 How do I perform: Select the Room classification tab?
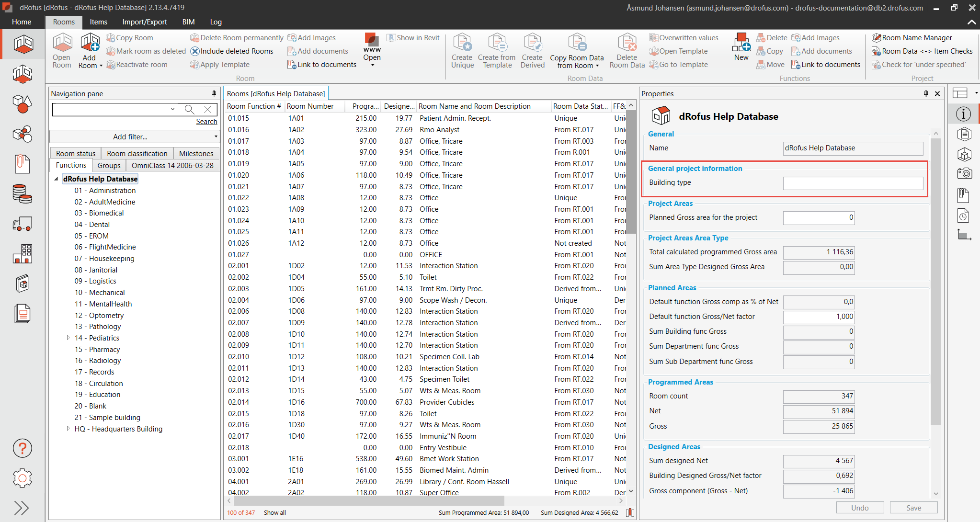[137, 154]
